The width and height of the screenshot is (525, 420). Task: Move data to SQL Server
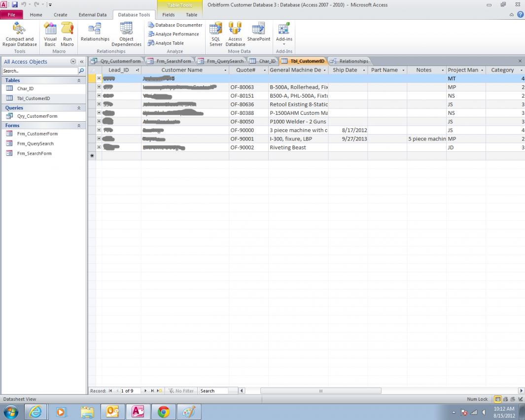216,34
